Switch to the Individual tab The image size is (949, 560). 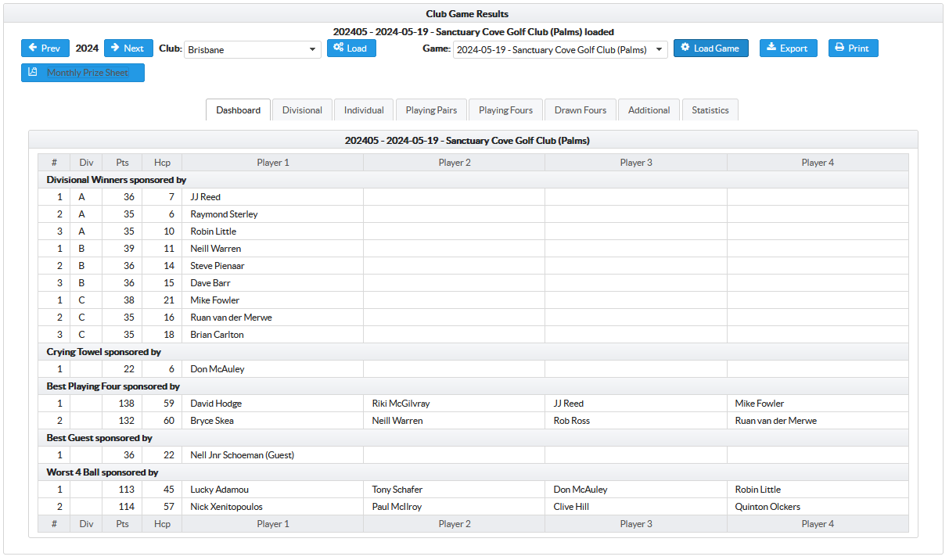(x=364, y=110)
